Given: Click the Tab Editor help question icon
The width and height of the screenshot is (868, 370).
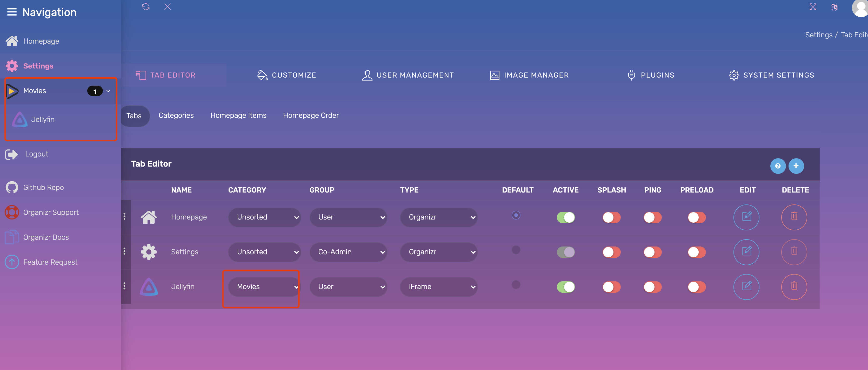Looking at the screenshot, I should [778, 166].
